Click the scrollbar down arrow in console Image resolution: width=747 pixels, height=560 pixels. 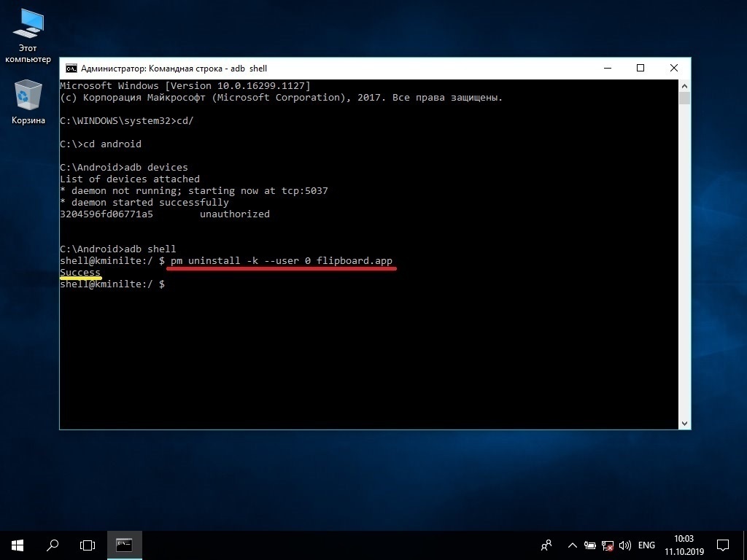684,424
